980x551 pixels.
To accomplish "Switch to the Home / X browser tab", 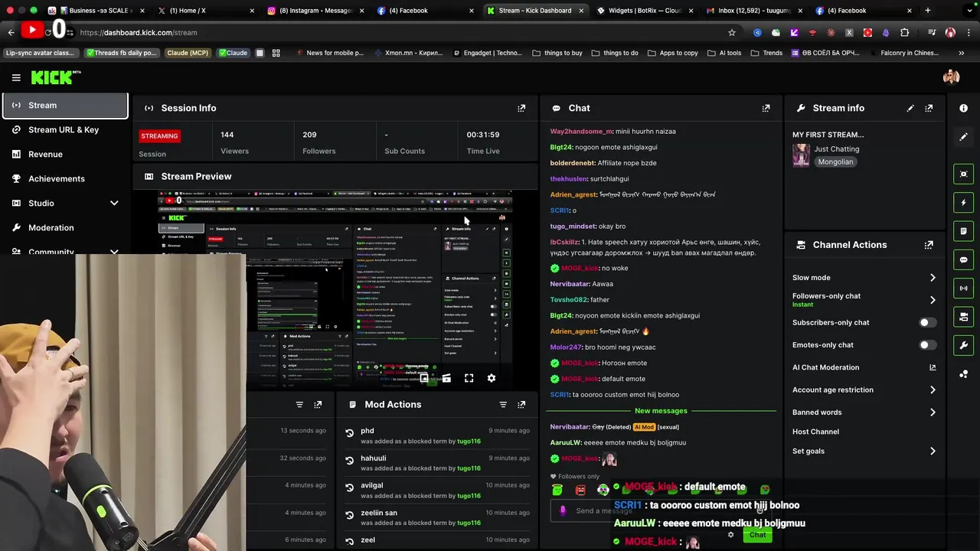I will click(x=205, y=11).
